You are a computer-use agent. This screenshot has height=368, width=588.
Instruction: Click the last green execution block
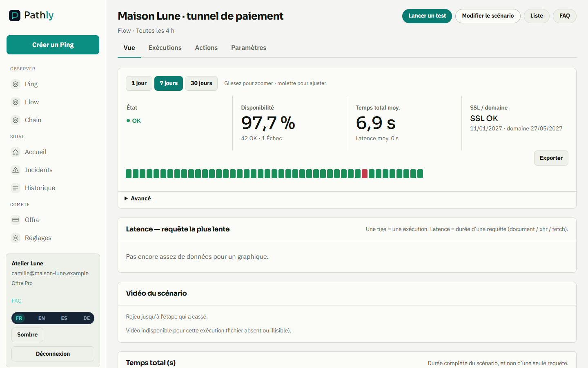(x=420, y=174)
